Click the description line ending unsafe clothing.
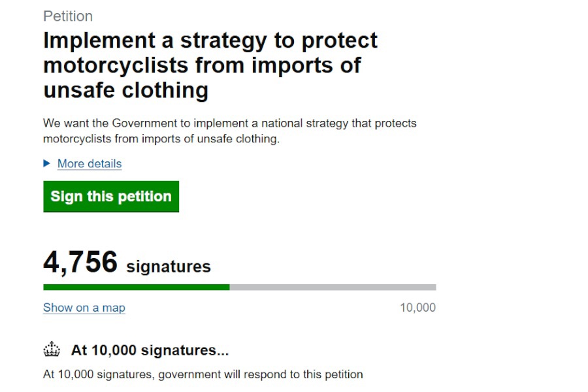The image size is (588, 392). coord(161,139)
